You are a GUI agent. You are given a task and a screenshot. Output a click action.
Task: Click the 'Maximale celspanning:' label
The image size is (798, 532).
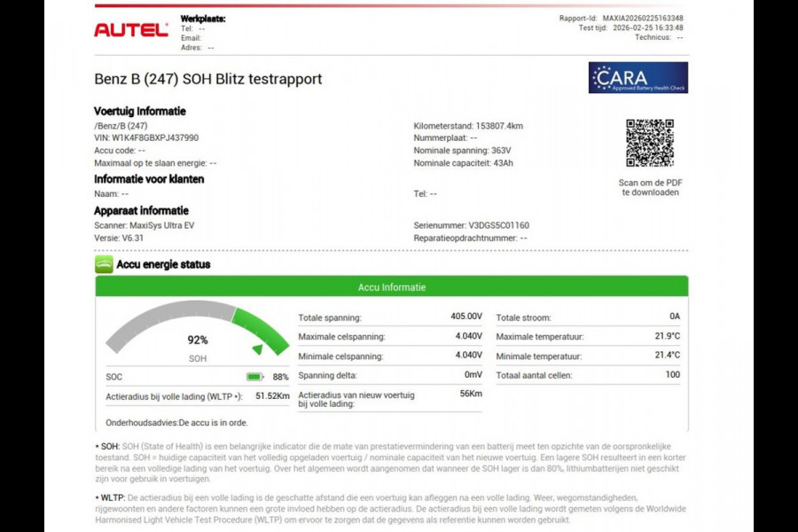coord(341,337)
